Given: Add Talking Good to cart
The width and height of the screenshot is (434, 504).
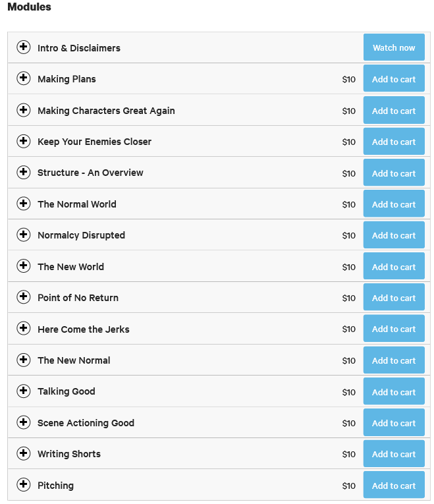Looking at the screenshot, I should [394, 391].
